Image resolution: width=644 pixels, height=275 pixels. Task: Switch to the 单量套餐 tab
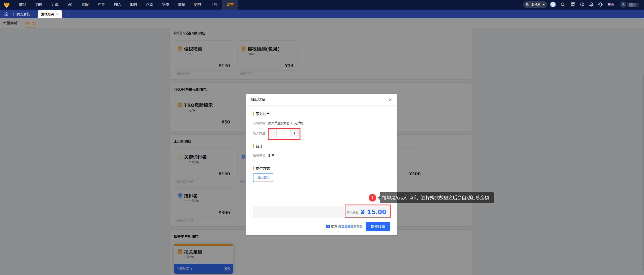10,23
